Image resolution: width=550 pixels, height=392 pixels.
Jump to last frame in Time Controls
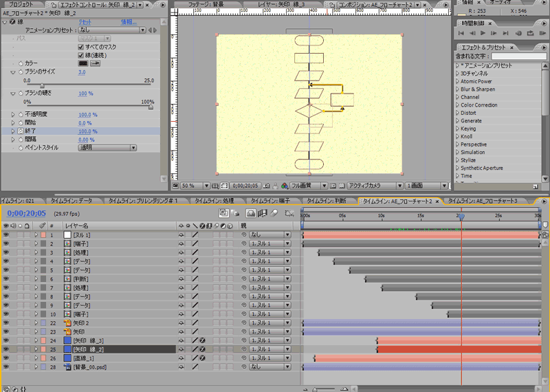505,33
